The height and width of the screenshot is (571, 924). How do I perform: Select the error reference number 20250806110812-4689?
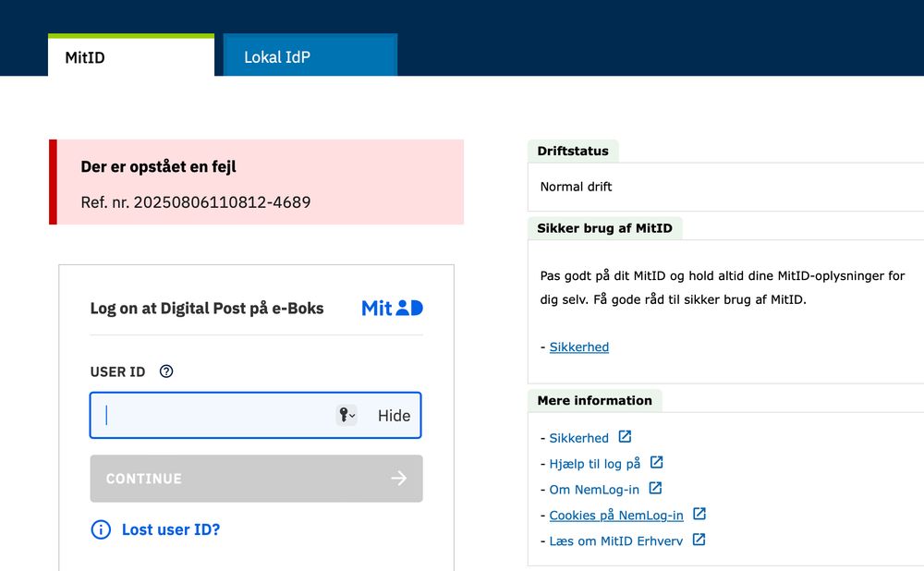tap(222, 202)
